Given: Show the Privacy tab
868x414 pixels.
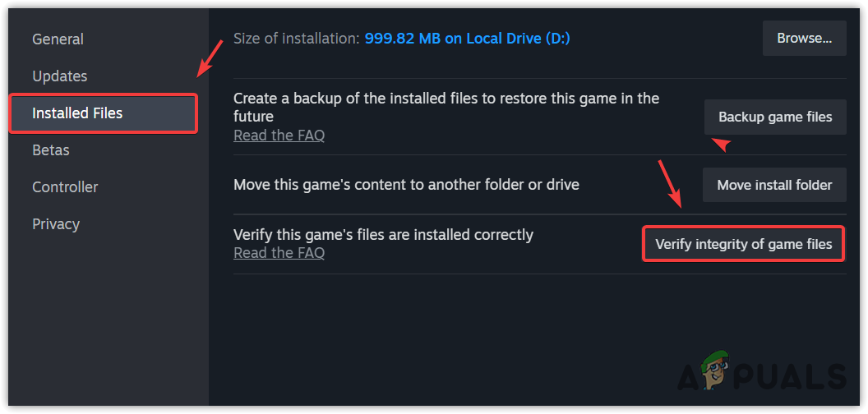Looking at the screenshot, I should (x=56, y=224).
